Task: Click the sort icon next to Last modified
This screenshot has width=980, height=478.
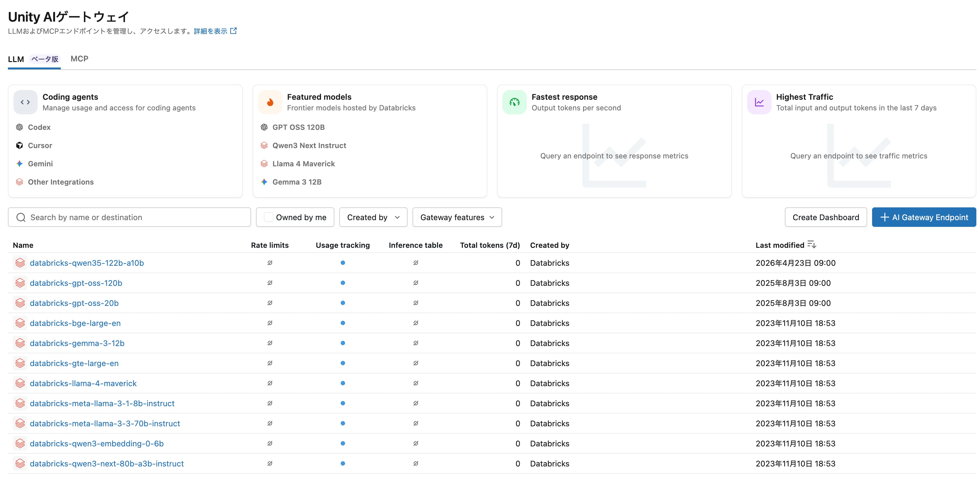Action: (x=812, y=245)
